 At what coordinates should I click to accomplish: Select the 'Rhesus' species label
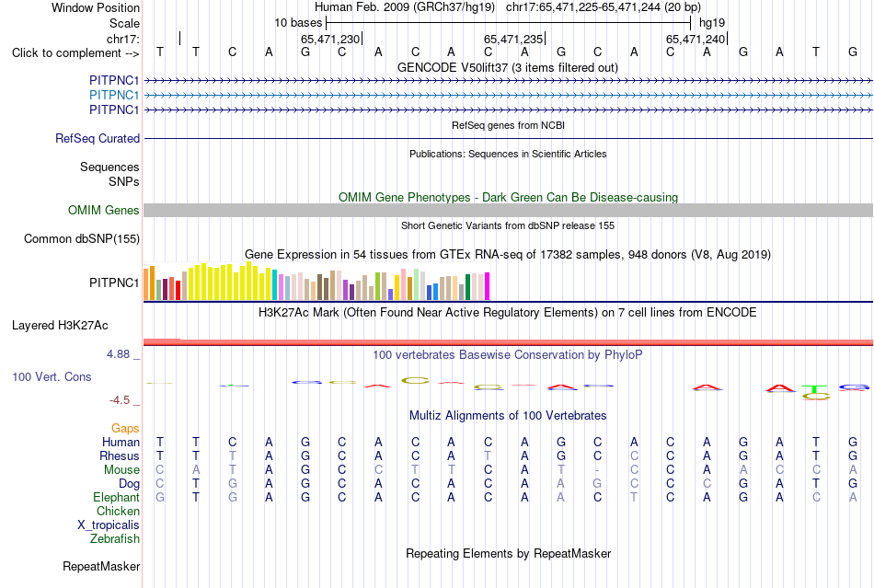pyautogui.click(x=120, y=455)
